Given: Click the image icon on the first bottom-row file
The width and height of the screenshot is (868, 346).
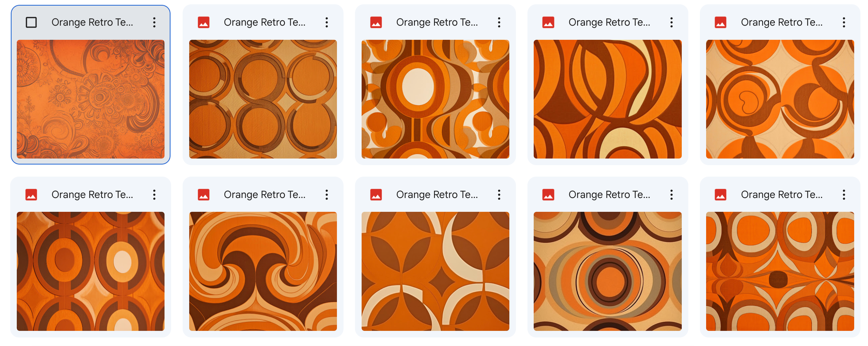Looking at the screenshot, I should pyautogui.click(x=31, y=194).
